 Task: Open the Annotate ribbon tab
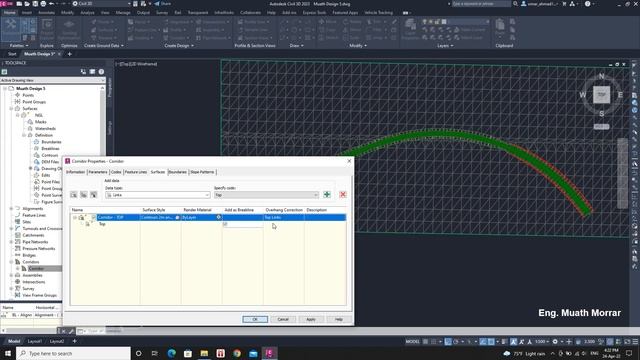[x=46, y=13]
